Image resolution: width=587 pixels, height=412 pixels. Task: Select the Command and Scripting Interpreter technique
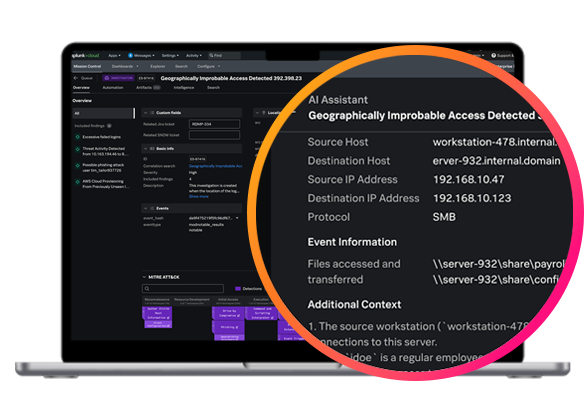tap(261, 313)
